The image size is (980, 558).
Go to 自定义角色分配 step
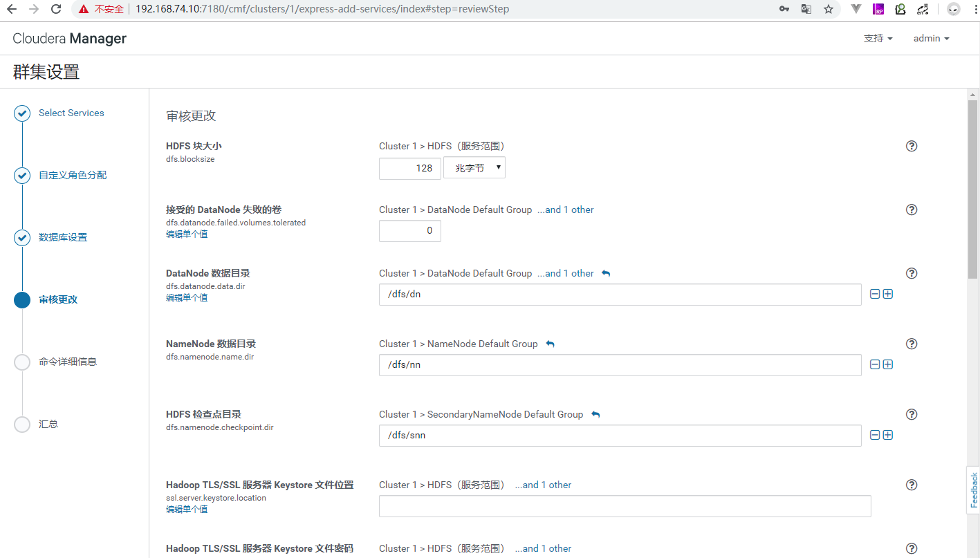tap(73, 175)
